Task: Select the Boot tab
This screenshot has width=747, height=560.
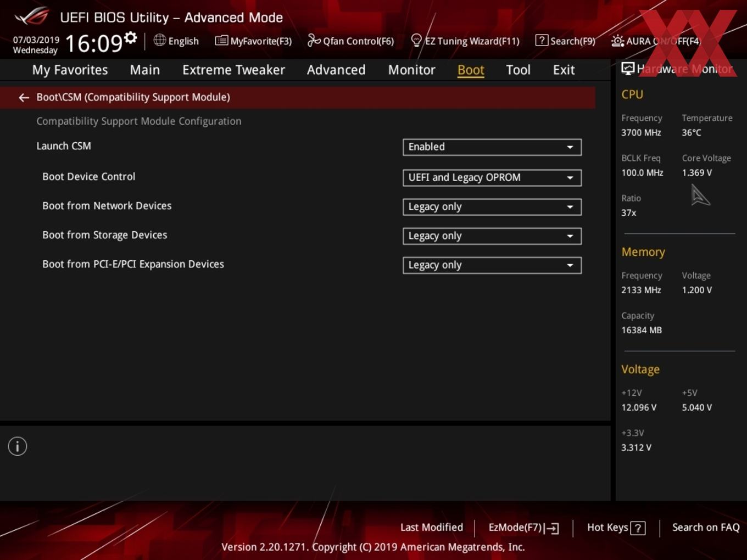Action: point(471,70)
